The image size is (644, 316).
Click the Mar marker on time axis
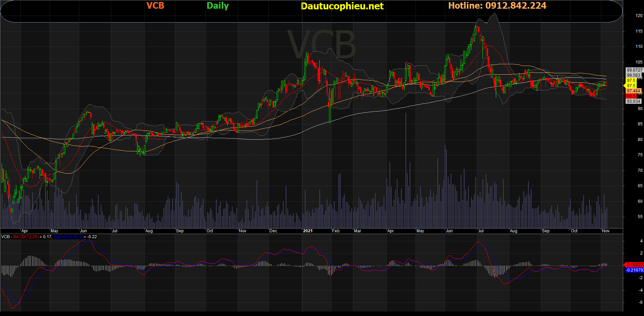(x=357, y=231)
